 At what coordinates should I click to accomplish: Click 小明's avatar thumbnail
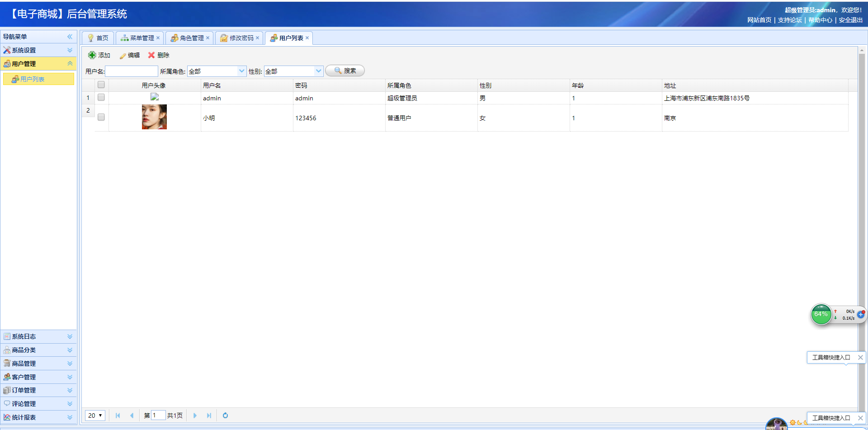(154, 117)
